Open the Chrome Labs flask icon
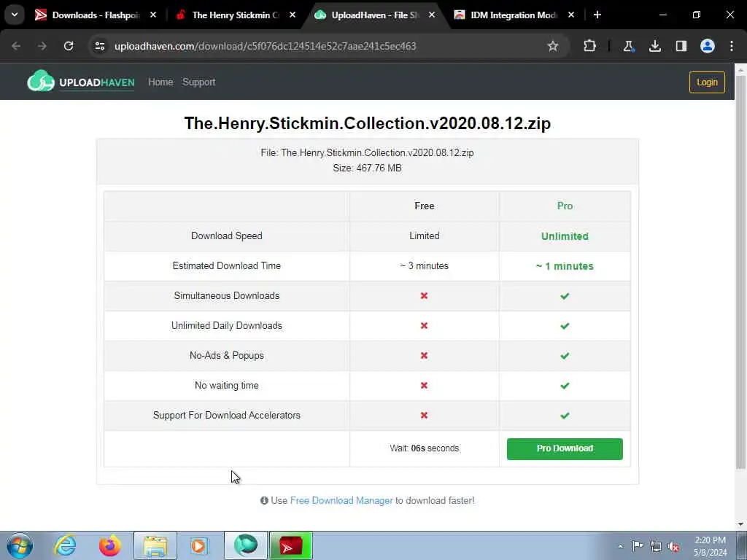Image resolution: width=747 pixels, height=560 pixels. pyautogui.click(x=628, y=46)
